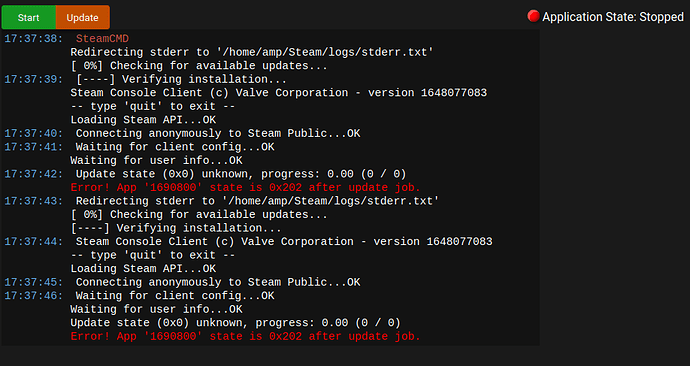The image size is (690, 366).
Task: Click the 17:37:45 timestamp entry
Action: (x=33, y=282)
